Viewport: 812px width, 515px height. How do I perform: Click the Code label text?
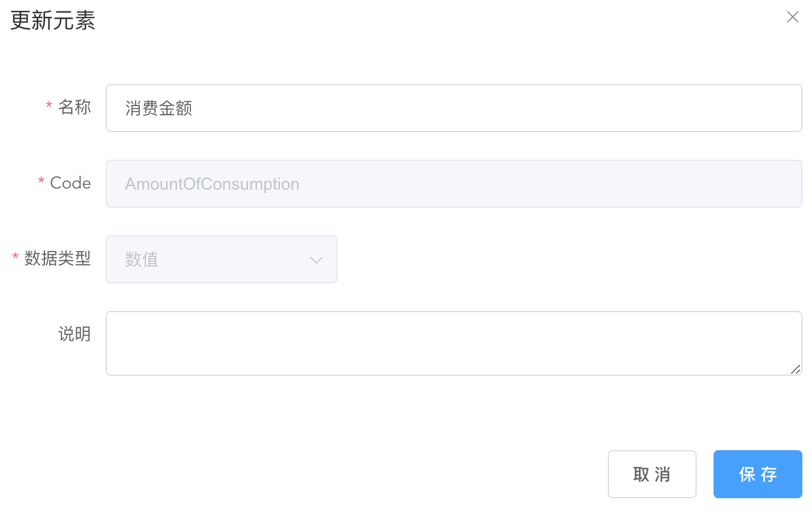[69, 184]
